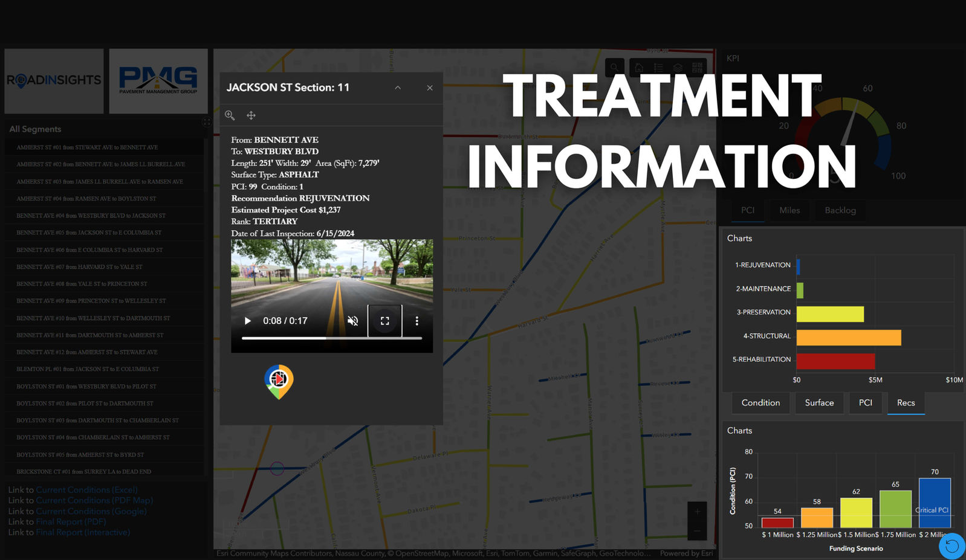Select segment AMHERST ST #02 from BENNETT AVE
This screenshot has height=560, width=966.
[104, 164]
